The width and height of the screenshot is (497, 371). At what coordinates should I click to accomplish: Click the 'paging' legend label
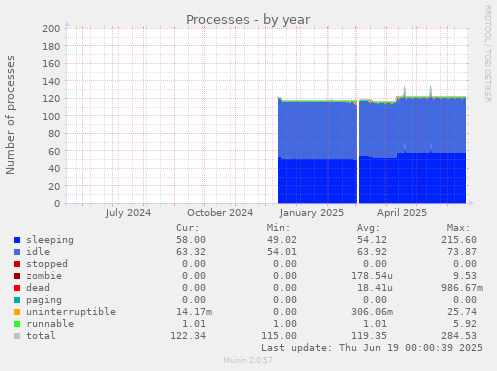click(x=44, y=300)
